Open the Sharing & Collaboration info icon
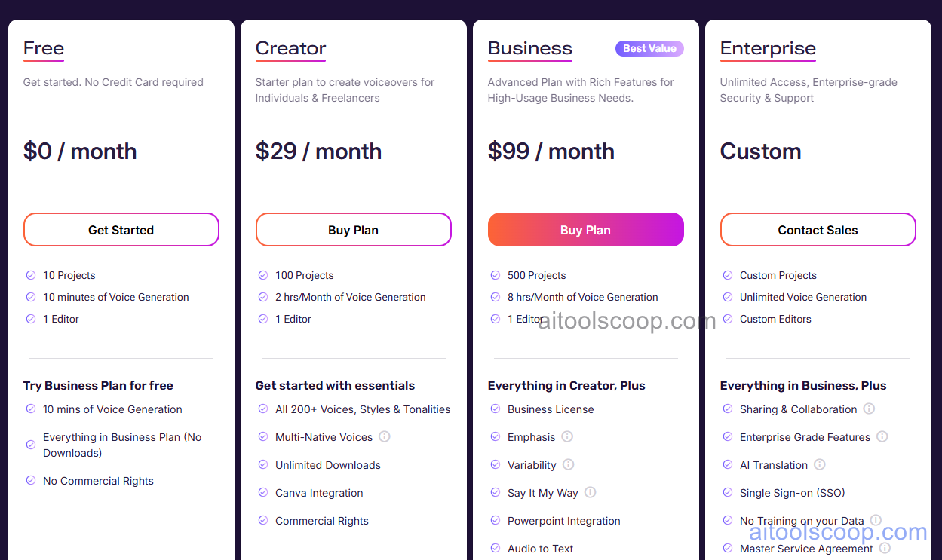This screenshot has width=942, height=560. coord(869,409)
